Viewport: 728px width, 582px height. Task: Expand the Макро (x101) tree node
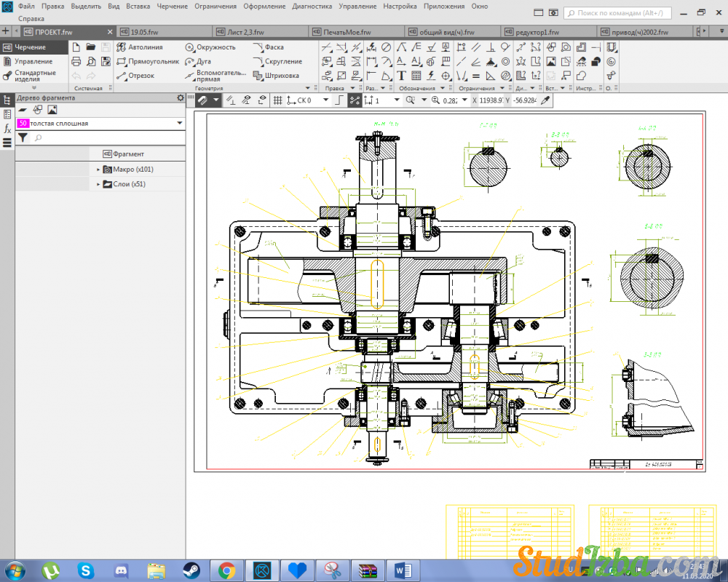(98, 170)
